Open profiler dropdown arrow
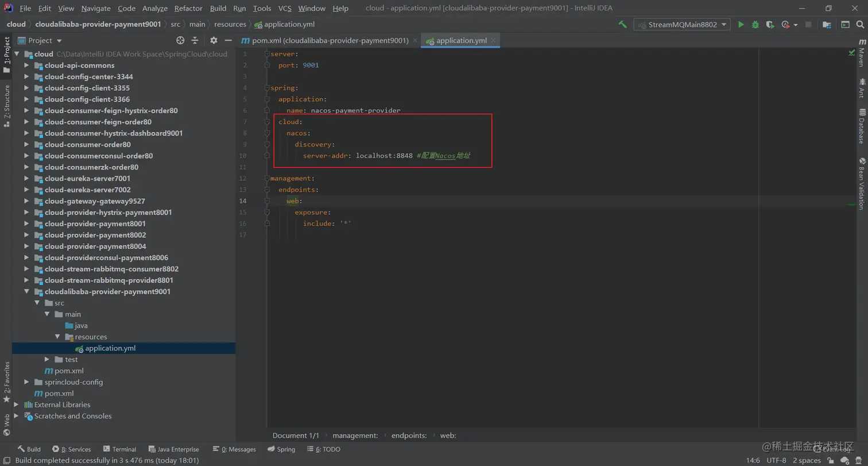The height and width of the screenshot is (466, 868). click(x=796, y=25)
